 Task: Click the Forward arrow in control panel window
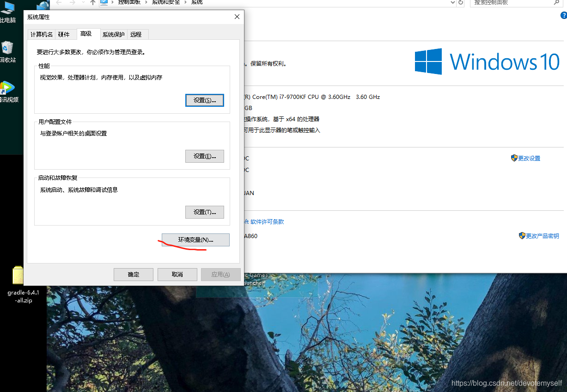pyautogui.click(x=72, y=2)
